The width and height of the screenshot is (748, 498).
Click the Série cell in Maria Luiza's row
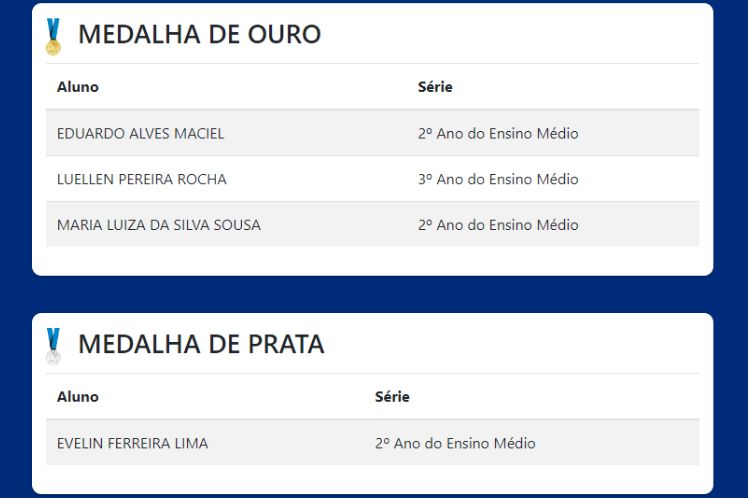pos(498,225)
